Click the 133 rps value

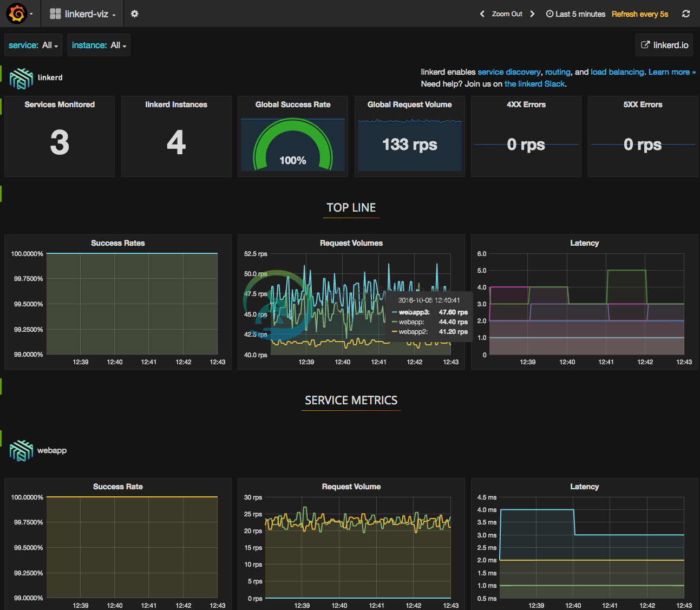410,145
